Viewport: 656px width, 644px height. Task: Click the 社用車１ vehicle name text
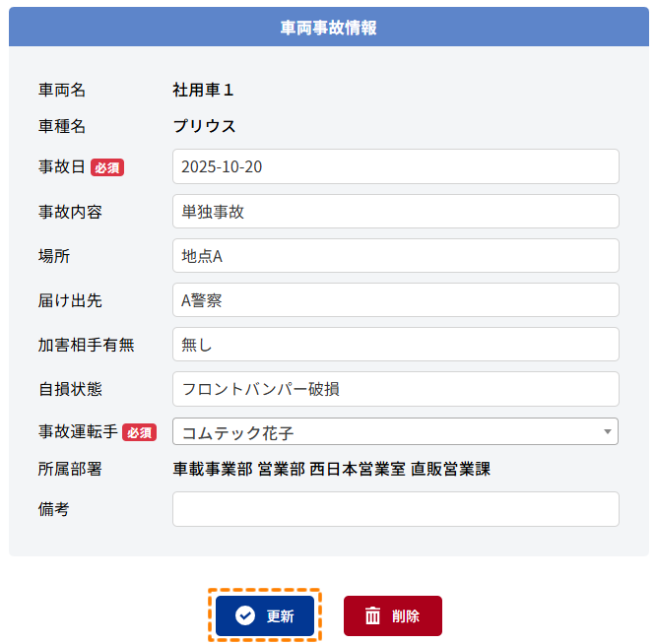pos(204,90)
